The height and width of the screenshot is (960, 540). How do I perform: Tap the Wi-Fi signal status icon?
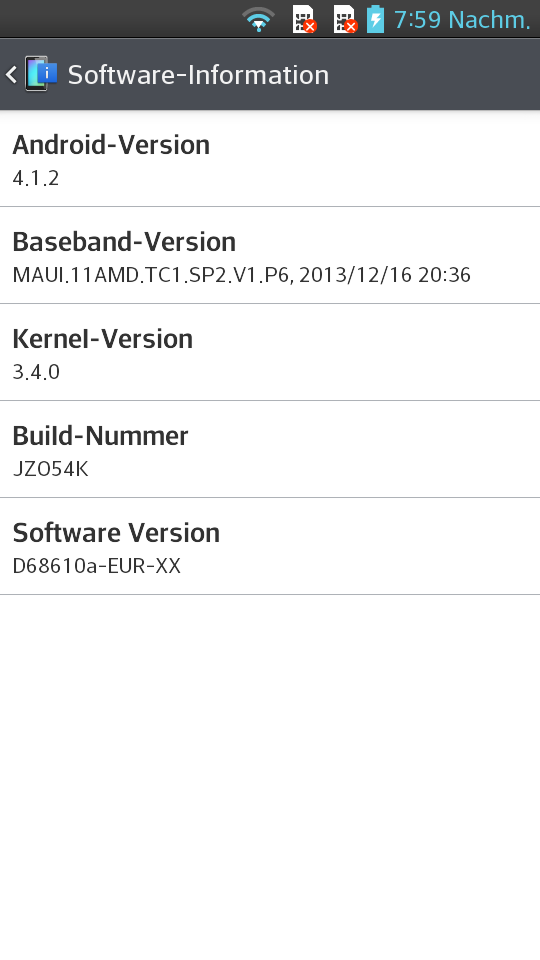(258, 20)
